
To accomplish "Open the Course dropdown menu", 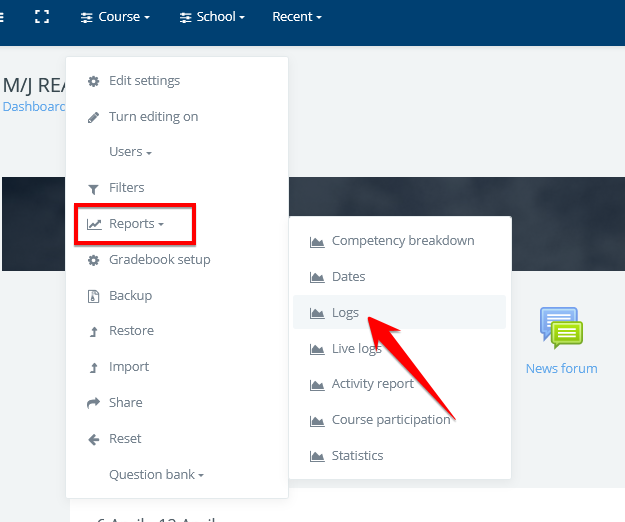I will click(x=116, y=17).
